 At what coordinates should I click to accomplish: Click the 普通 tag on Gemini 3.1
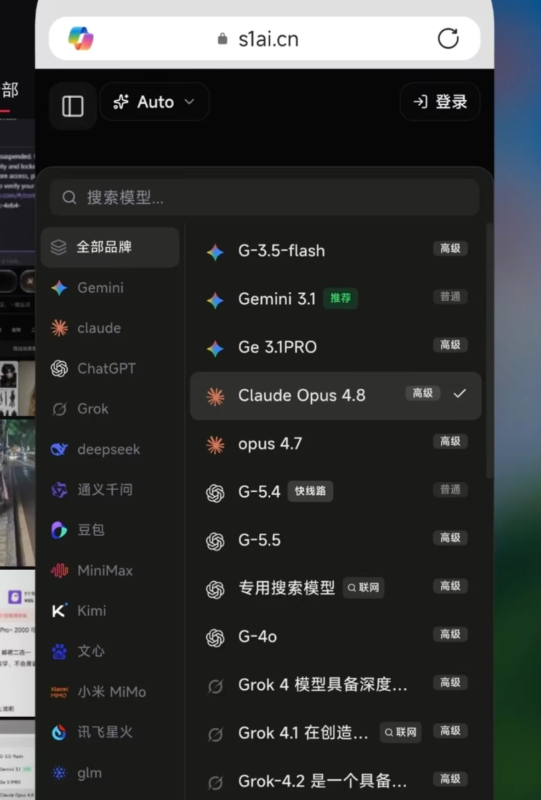450,296
